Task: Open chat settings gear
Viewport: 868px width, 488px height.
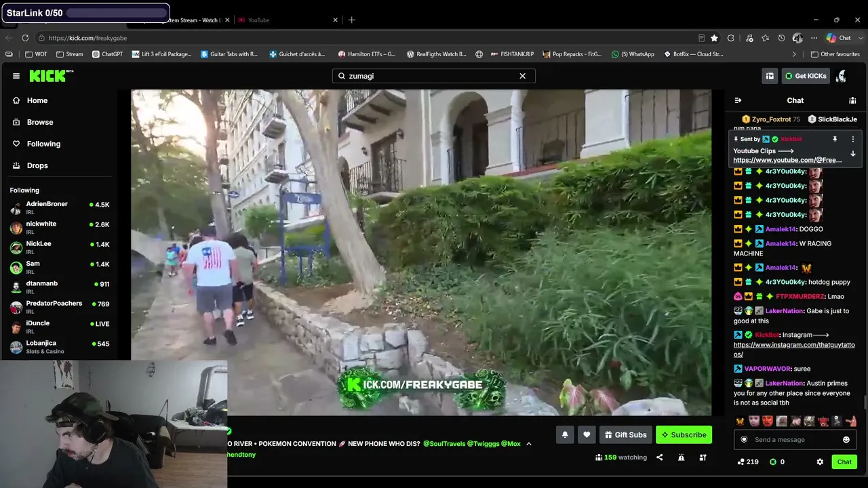Action: coord(820,462)
